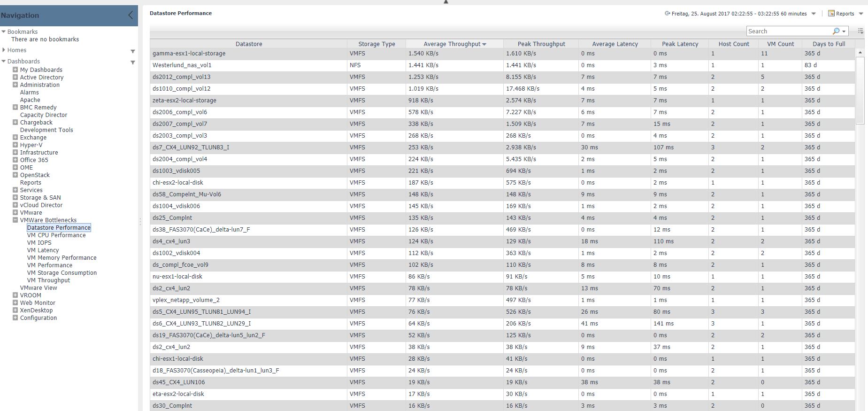Click table scrollbar up arrow
The image size is (868, 411).
pos(860,52)
